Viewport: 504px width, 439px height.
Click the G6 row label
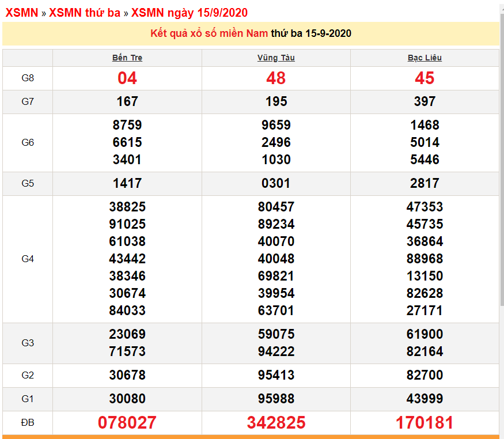[x=27, y=142]
